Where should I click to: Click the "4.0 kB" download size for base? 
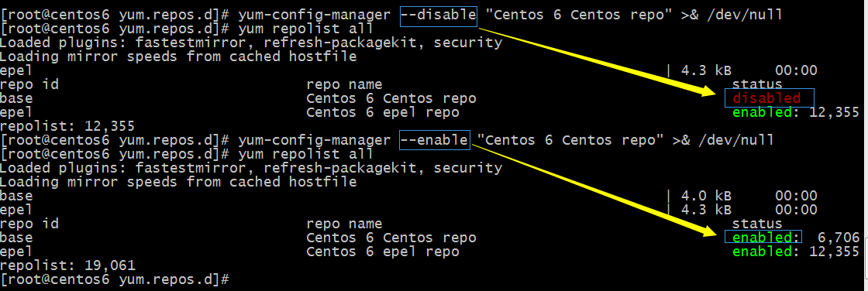(x=706, y=196)
